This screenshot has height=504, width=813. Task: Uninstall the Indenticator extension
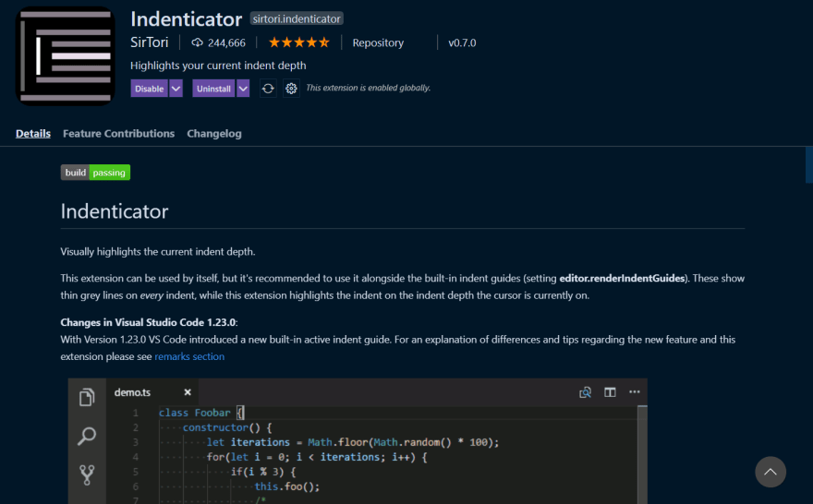point(213,89)
